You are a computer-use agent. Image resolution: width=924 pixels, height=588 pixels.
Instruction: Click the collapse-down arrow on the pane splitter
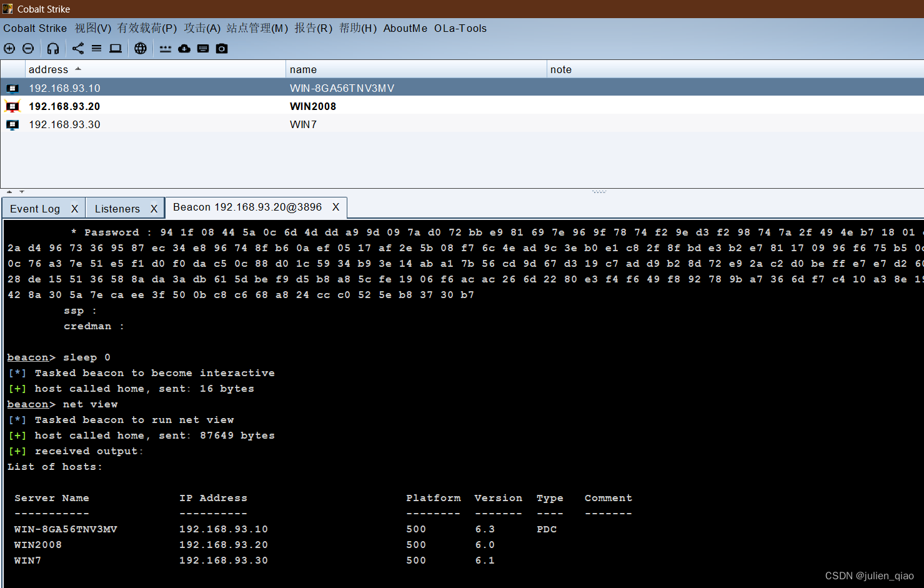(22, 192)
